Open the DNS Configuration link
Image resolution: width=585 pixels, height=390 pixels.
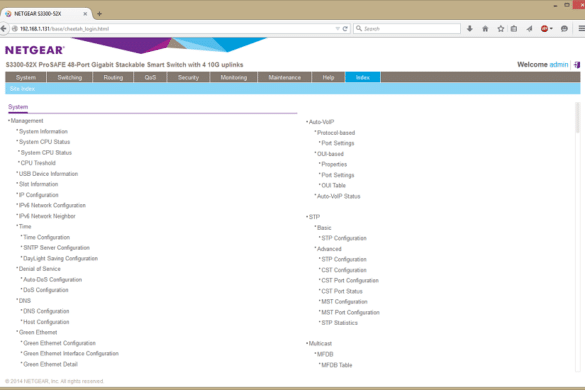click(x=46, y=311)
